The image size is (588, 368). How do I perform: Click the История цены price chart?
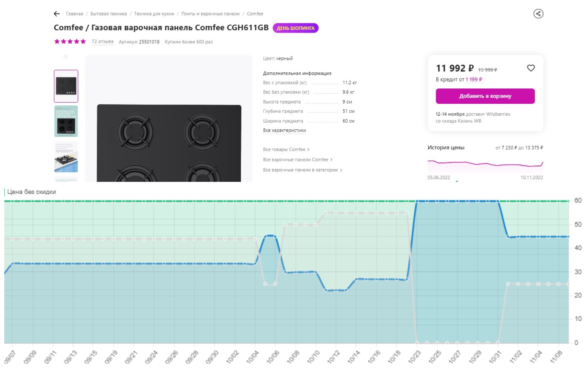pos(485,164)
